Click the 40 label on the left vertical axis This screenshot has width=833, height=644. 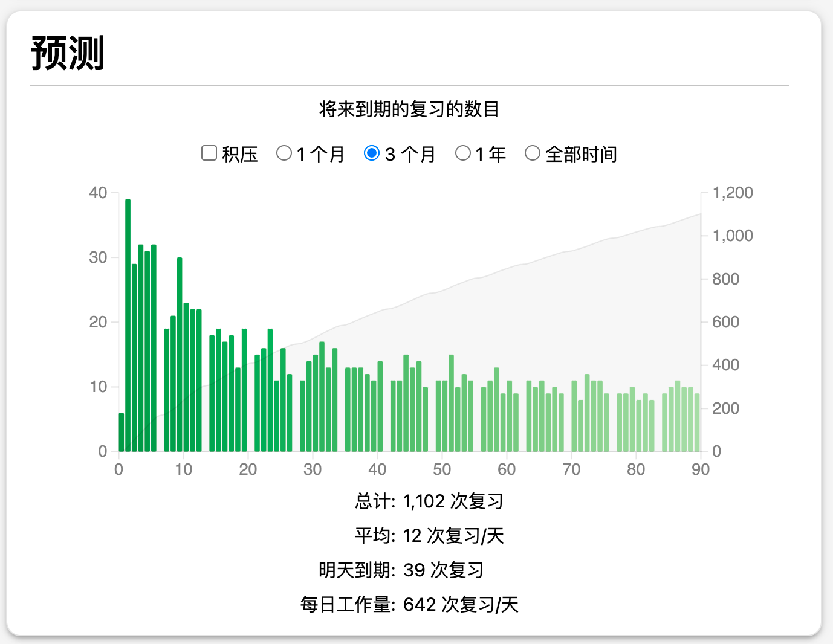(x=98, y=193)
